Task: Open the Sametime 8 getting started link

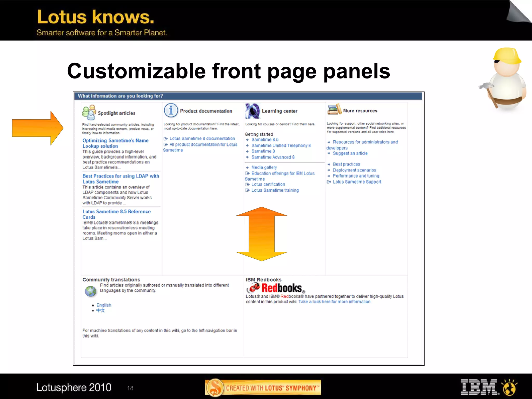Action: 263,151
